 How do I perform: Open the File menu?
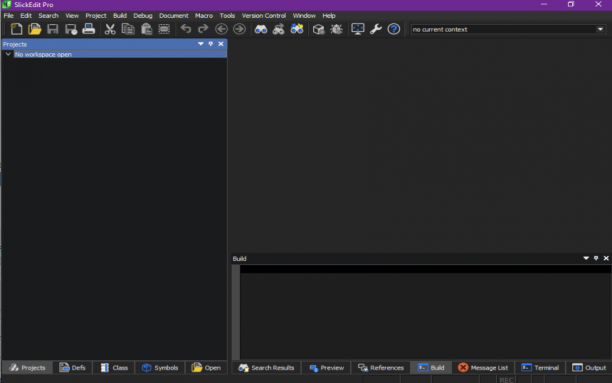coord(9,16)
